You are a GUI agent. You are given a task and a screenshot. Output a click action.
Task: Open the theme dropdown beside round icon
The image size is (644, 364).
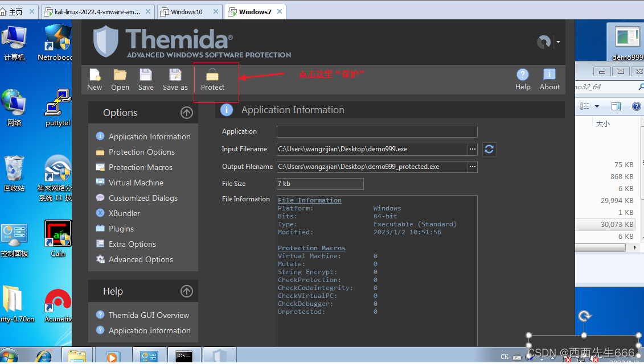click(x=558, y=42)
